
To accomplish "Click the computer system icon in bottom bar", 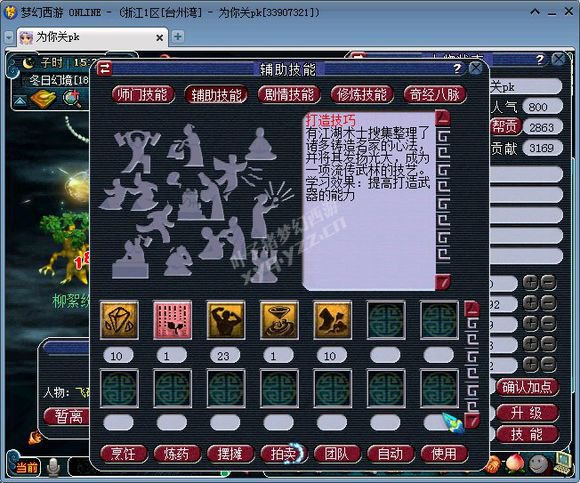I will point(563,462).
